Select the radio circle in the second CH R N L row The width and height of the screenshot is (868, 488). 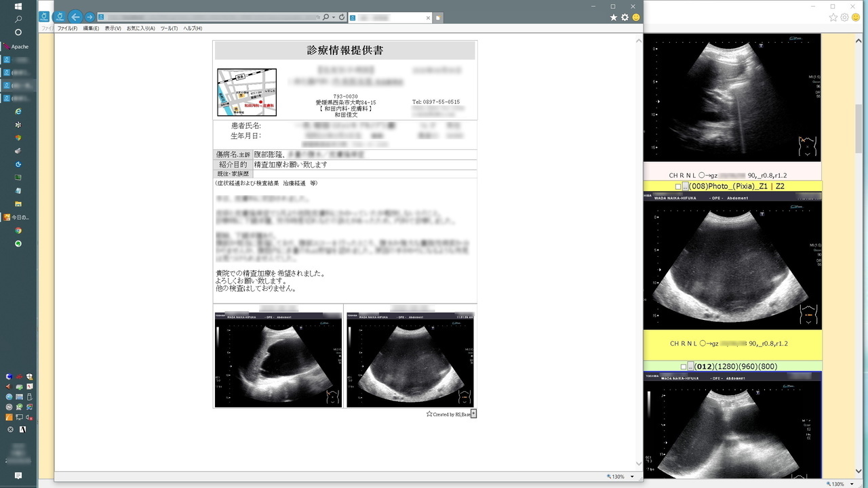coord(703,344)
